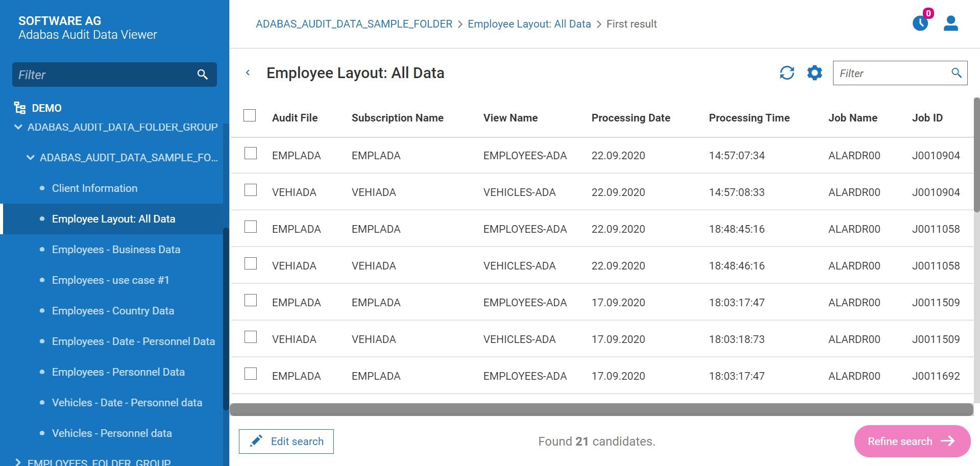Image resolution: width=980 pixels, height=466 pixels.
Task: Open ADABAS_AUDIT_DATA_SAMPLE_FOLDER breadcrumb link
Action: [x=354, y=24]
